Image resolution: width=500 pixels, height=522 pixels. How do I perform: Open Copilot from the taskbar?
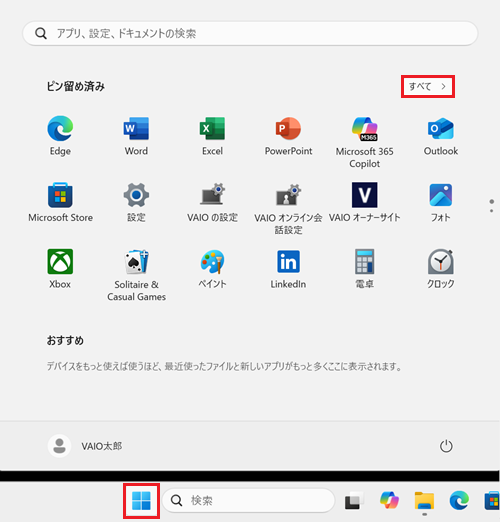[x=389, y=500]
